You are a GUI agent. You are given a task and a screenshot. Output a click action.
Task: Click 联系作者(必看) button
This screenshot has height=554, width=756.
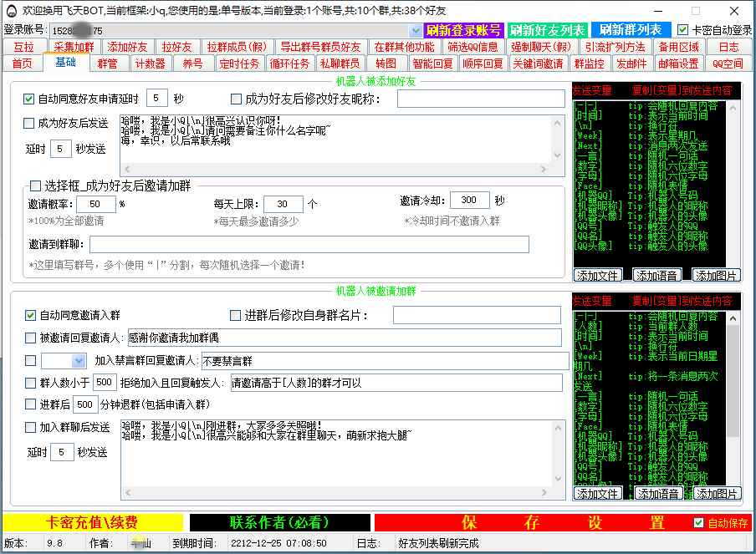279,523
